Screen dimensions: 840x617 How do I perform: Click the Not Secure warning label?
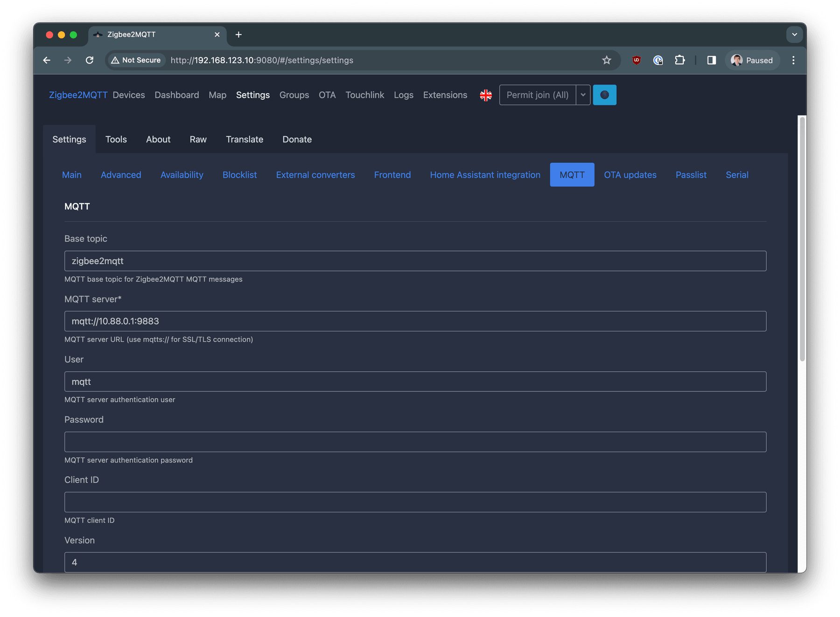(136, 60)
